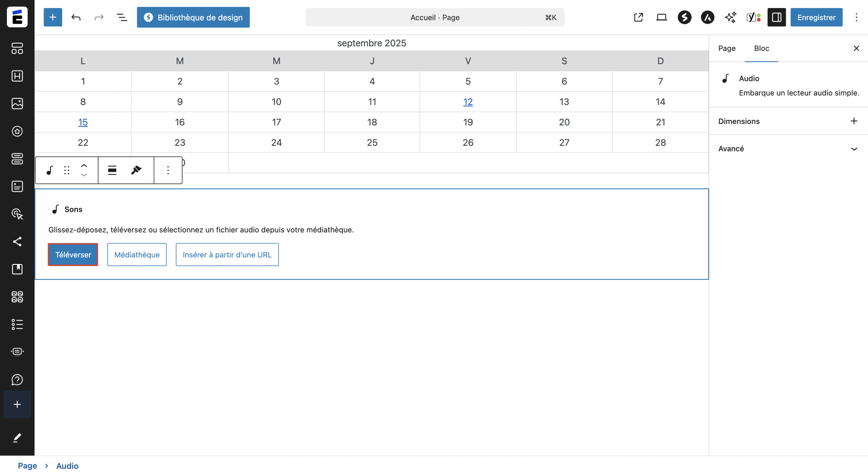The image size is (868, 474).
Task: Click the Yoast SEO icon in toolbar
Action: click(x=753, y=17)
